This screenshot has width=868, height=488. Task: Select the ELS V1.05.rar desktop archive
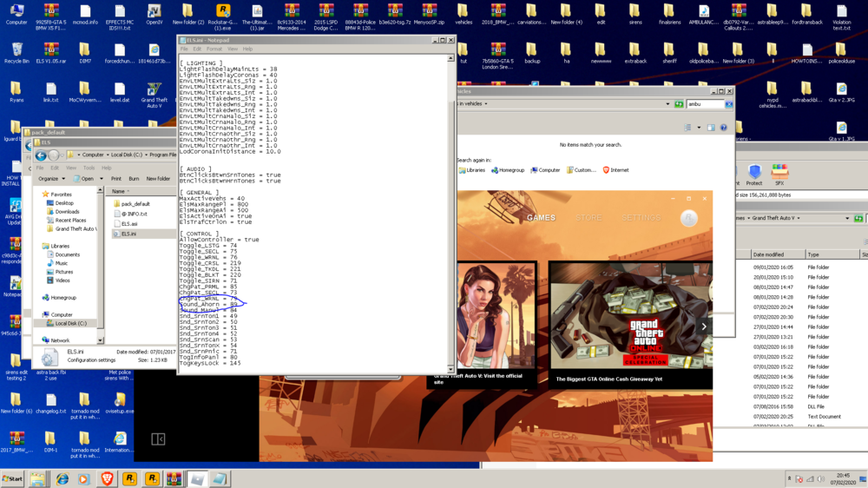click(51, 53)
